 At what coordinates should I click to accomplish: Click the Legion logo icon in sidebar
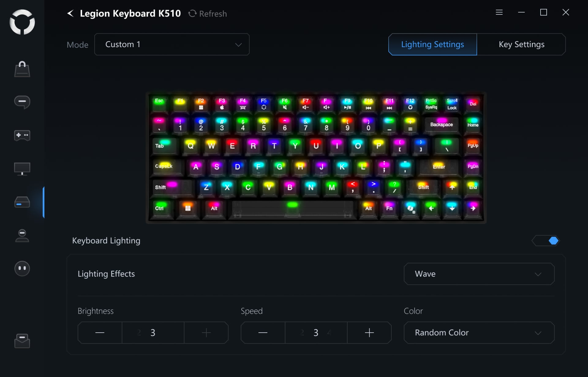[x=22, y=22]
